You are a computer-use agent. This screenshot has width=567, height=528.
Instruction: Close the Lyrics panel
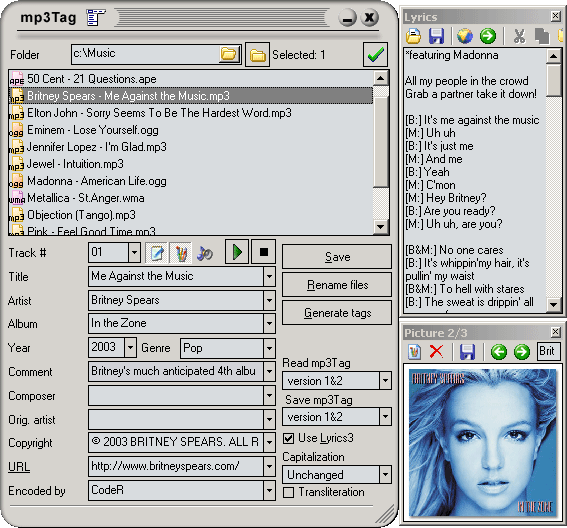tap(555, 16)
